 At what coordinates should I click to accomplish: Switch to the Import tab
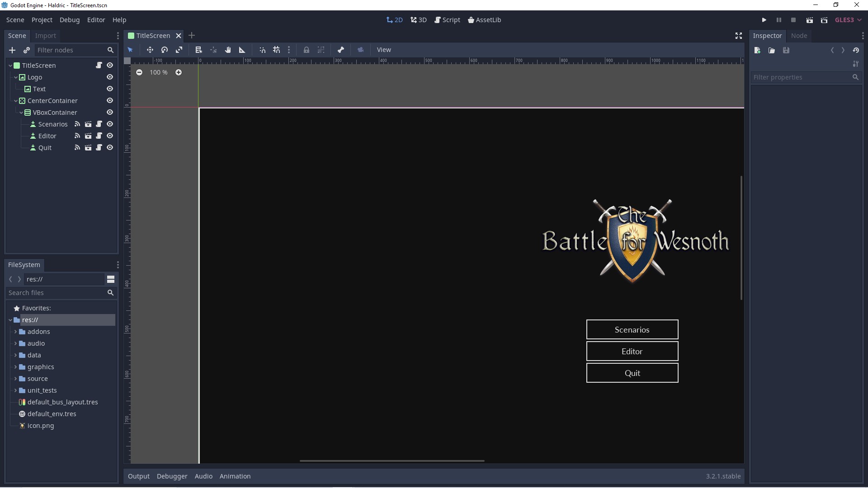(46, 36)
